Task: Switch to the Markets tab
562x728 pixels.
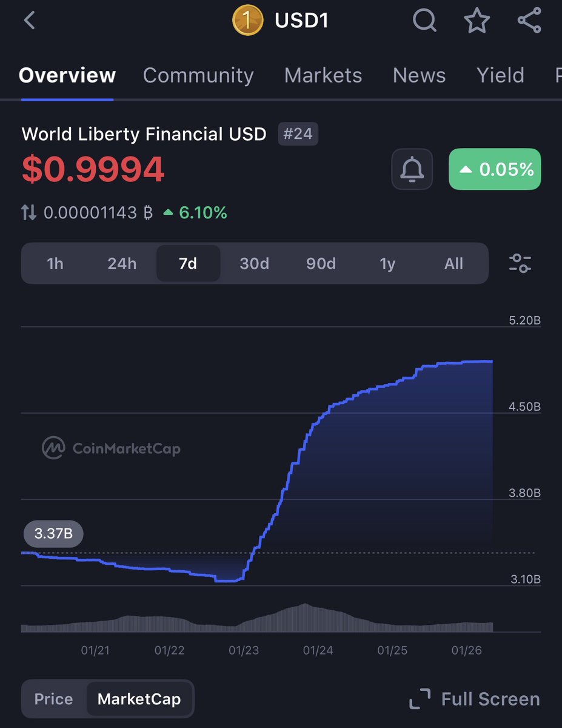Action: tap(323, 75)
